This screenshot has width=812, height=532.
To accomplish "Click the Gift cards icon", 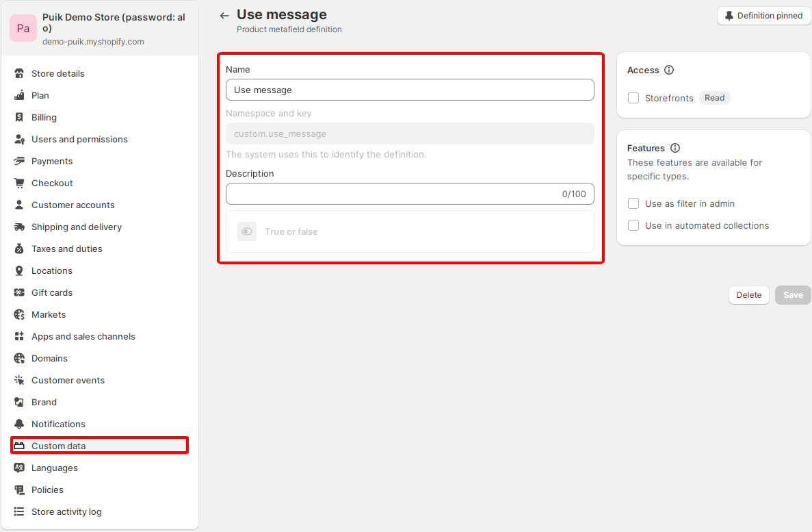I will click(x=19, y=292).
